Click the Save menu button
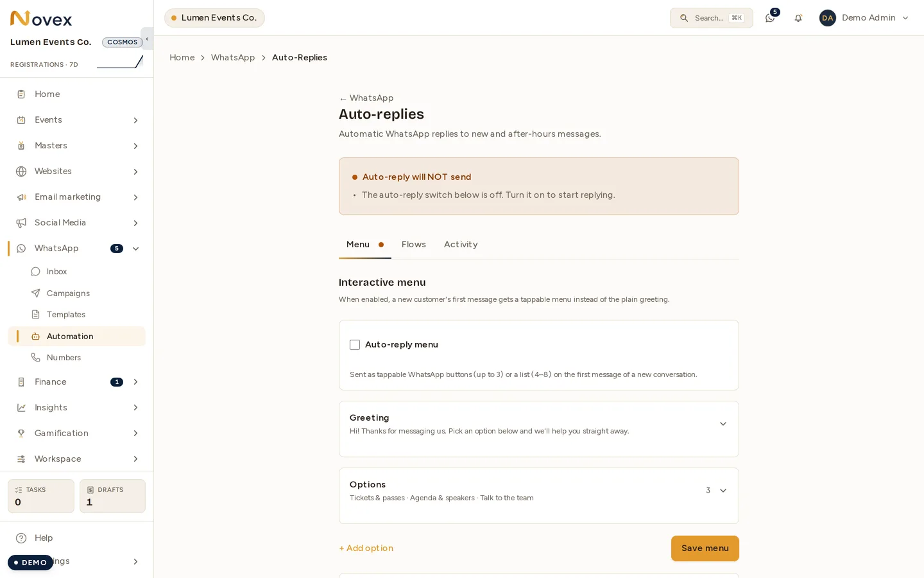Viewport: 924px width, 578px height. point(705,548)
